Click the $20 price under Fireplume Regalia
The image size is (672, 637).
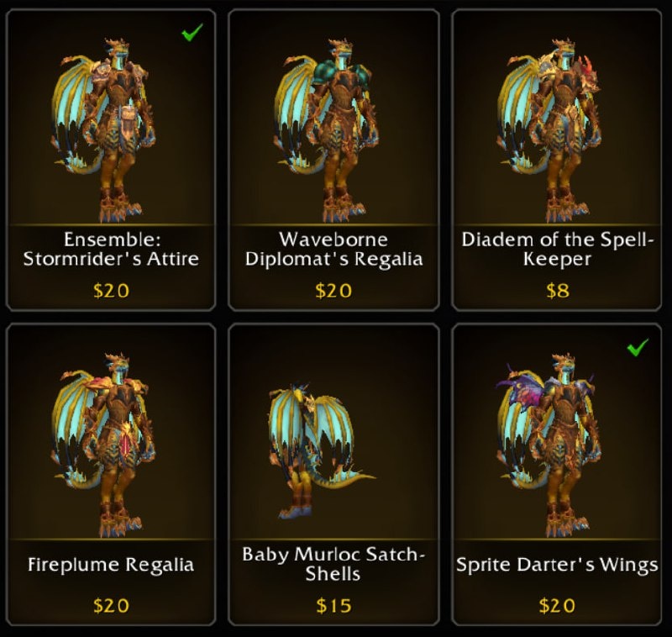(x=111, y=606)
